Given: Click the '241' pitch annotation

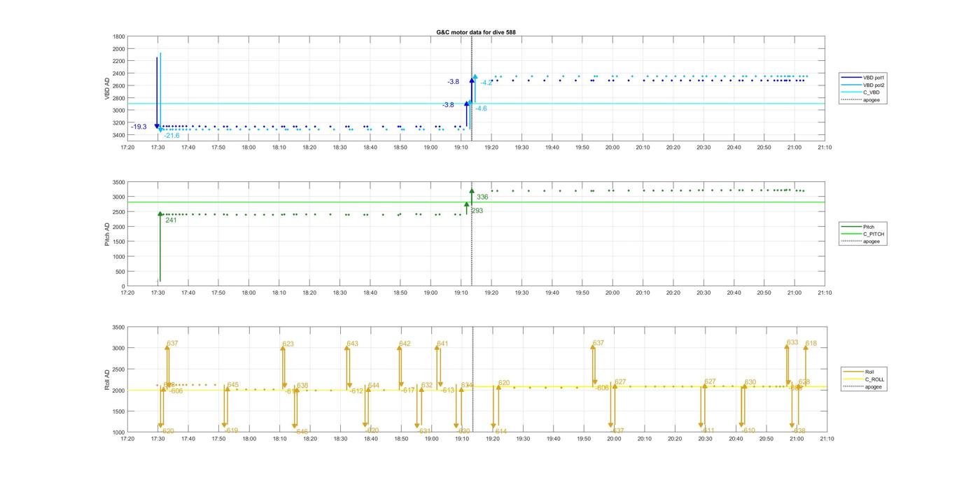Looking at the screenshot, I should (171, 220).
